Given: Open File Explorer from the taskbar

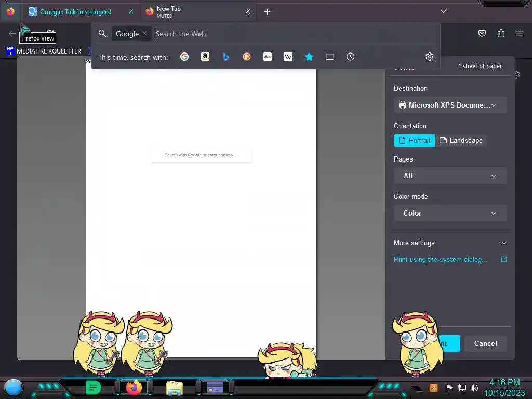Looking at the screenshot, I should (175, 388).
